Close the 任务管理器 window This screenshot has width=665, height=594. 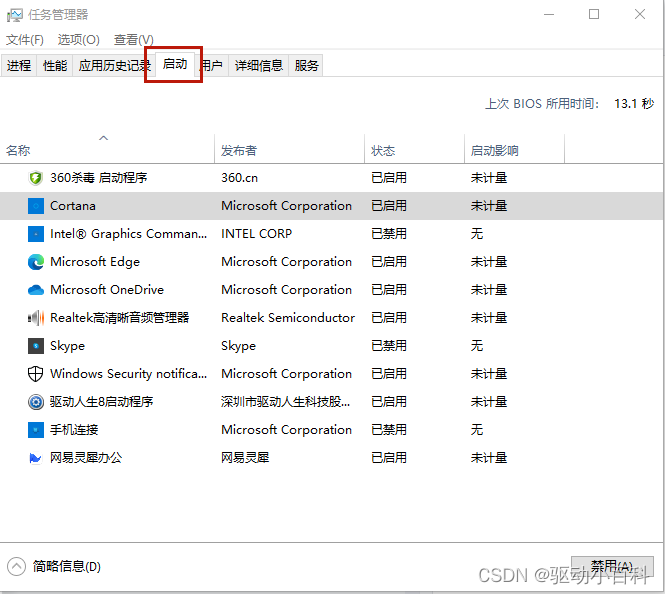[640, 14]
